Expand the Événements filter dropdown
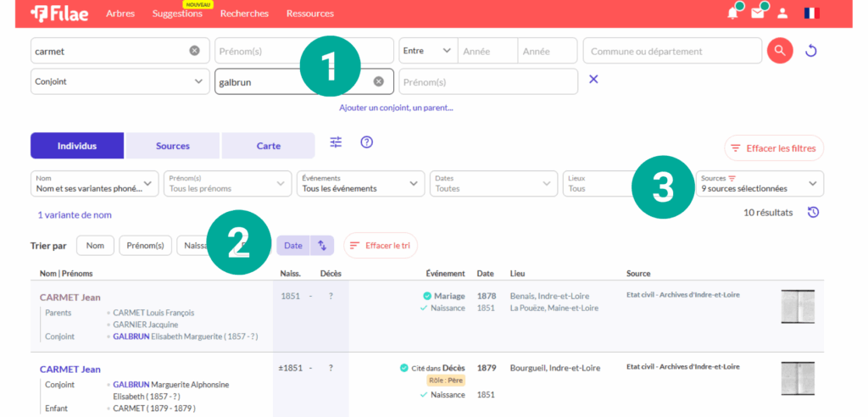Image resolution: width=868 pixels, height=417 pixels. 360,183
